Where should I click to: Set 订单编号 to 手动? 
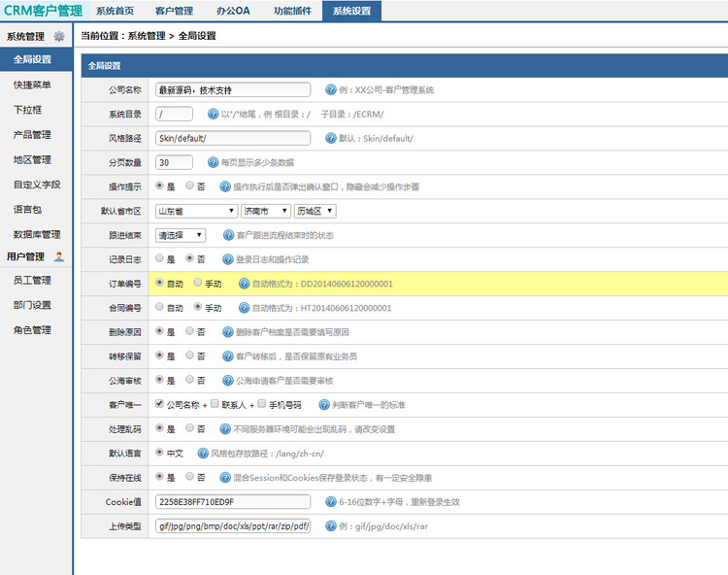click(198, 282)
